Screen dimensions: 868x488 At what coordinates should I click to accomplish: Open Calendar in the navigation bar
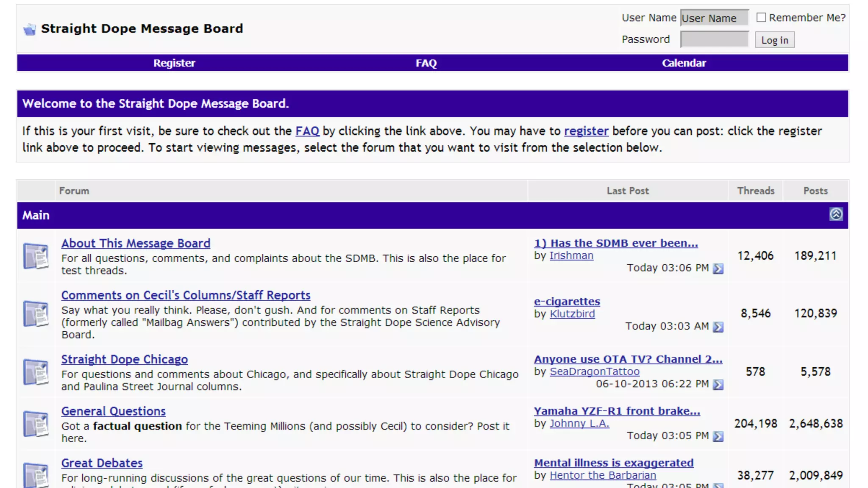click(x=684, y=63)
